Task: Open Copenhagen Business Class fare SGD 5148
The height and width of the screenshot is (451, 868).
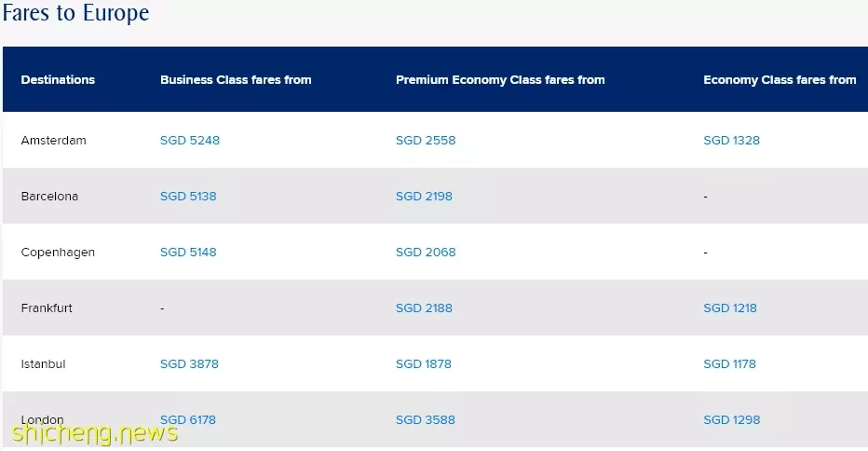Action: point(188,253)
